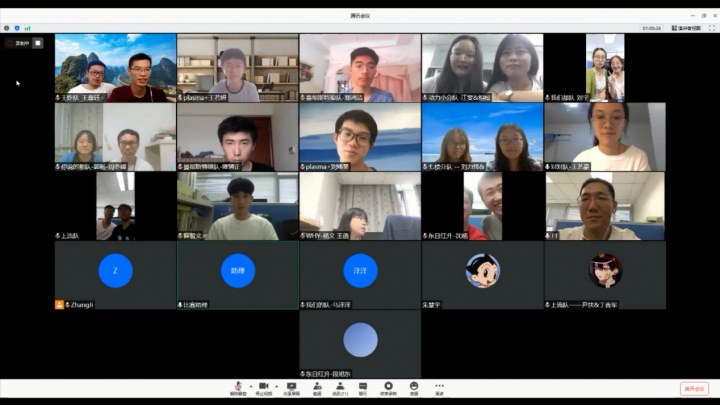The height and width of the screenshot is (405, 720).
Task: Click the red leave meeting button
Action: [693, 388]
